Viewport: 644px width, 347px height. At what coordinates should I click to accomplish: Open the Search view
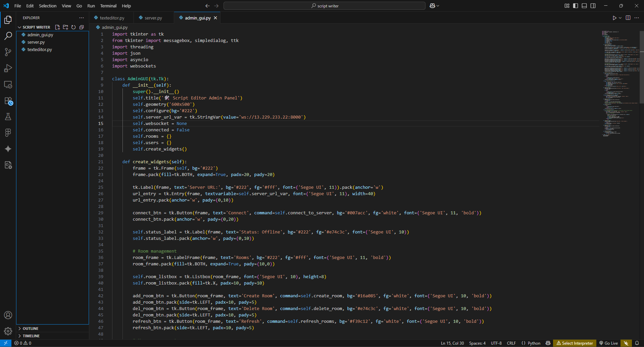coord(8,36)
